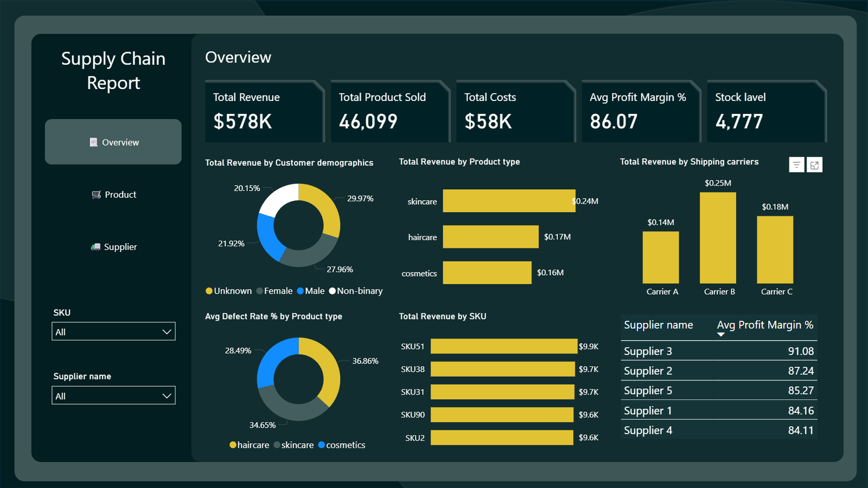The width and height of the screenshot is (868, 488).
Task: Toggle the Male legend item in demographics
Action: tap(310, 291)
